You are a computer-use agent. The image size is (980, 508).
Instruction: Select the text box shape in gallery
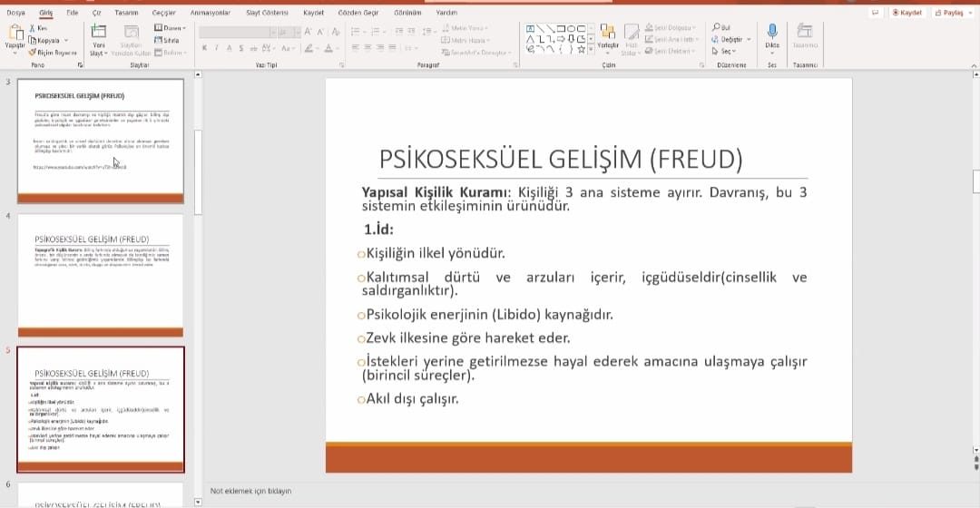tap(530, 29)
